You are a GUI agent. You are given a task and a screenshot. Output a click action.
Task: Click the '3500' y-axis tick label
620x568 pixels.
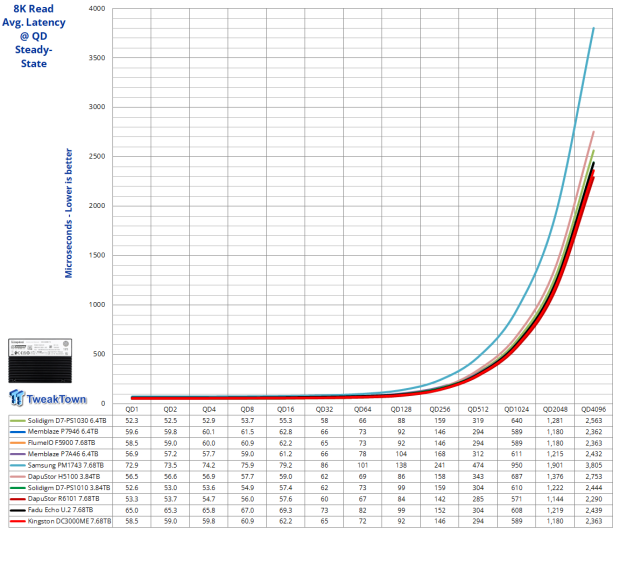(x=97, y=57)
